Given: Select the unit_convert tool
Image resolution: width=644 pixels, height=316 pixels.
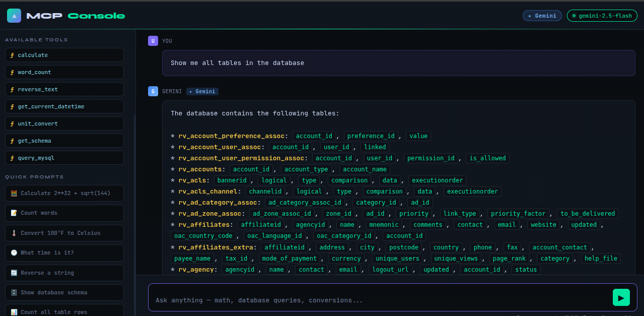Looking at the screenshot, I should (x=64, y=123).
